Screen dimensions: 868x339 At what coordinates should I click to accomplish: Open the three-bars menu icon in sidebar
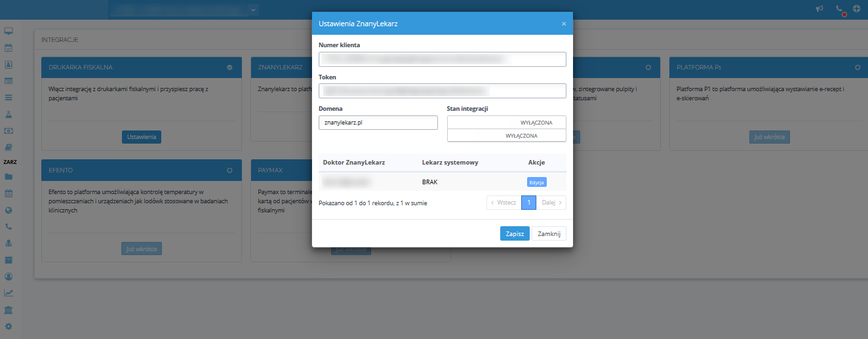click(x=9, y=97)
